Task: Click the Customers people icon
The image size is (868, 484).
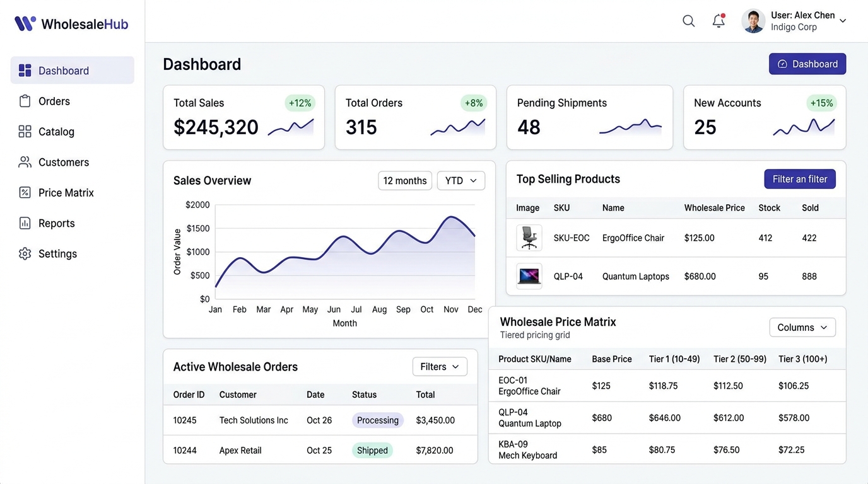Action: (x=25, y=162)
